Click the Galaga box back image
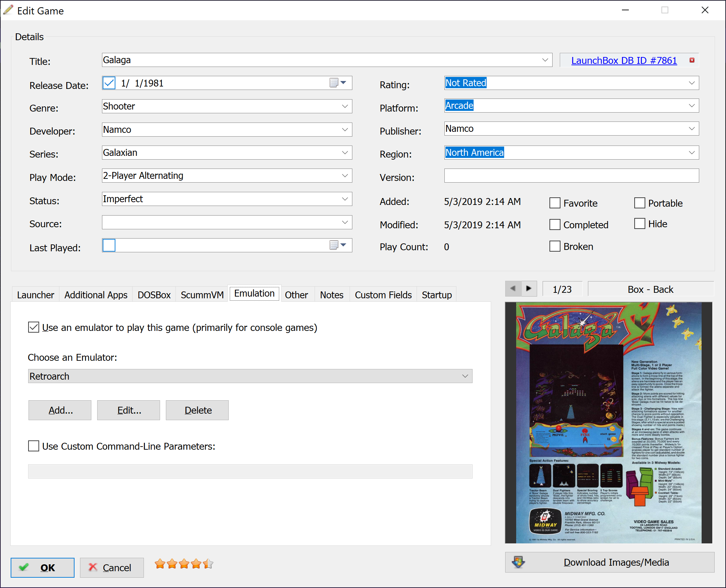 click(x=609, y=423)
